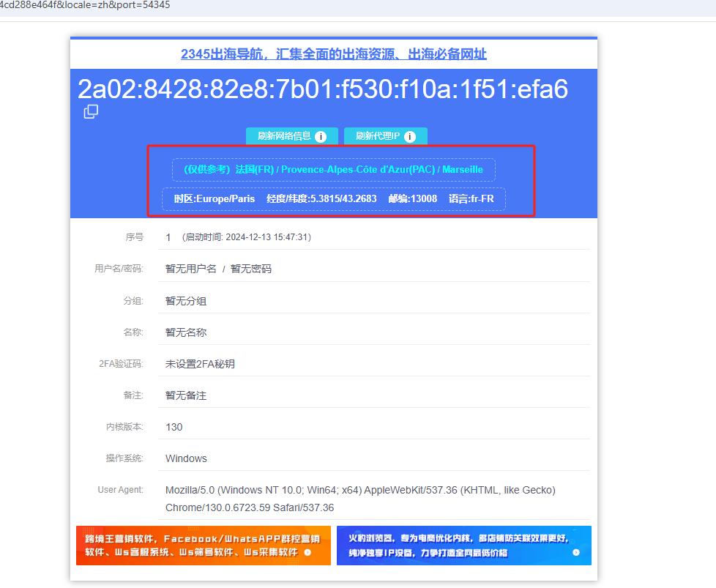The image size is (716, 588).
Task: Click the 操作系统 value Windows
Action: [186, 458]
